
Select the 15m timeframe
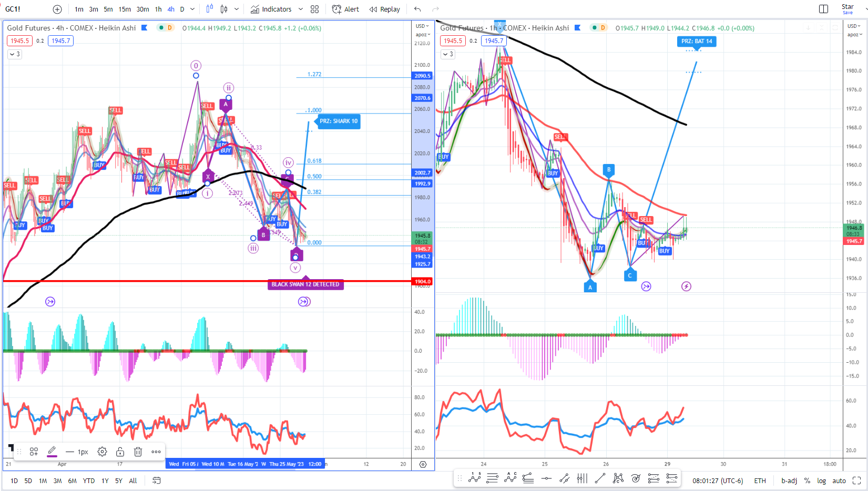(x=125, y=9)
